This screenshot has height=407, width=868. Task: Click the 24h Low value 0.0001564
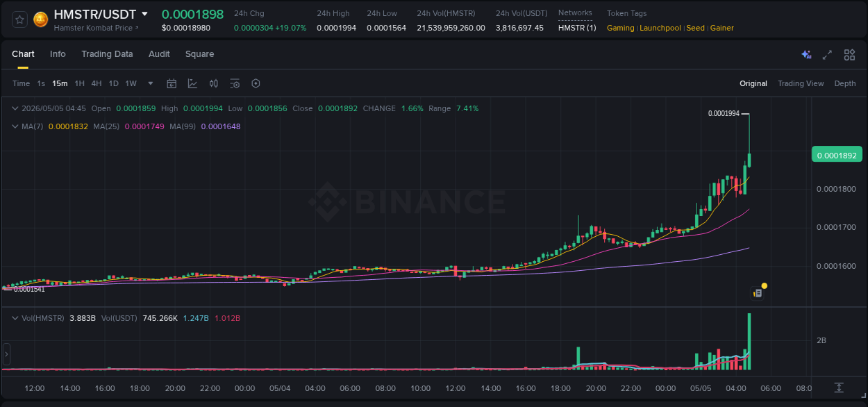386,28
